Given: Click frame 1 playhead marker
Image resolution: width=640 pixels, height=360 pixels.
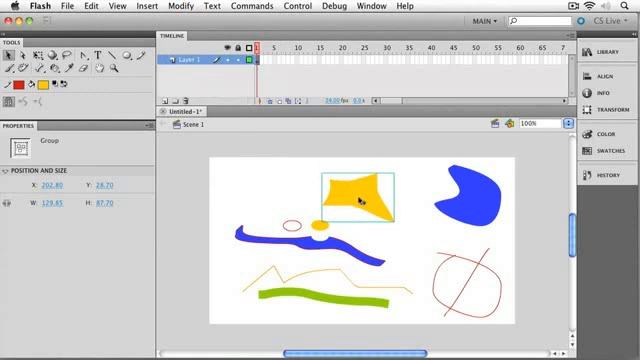Looking at the screenshot, I should click(x=257, y=48).
